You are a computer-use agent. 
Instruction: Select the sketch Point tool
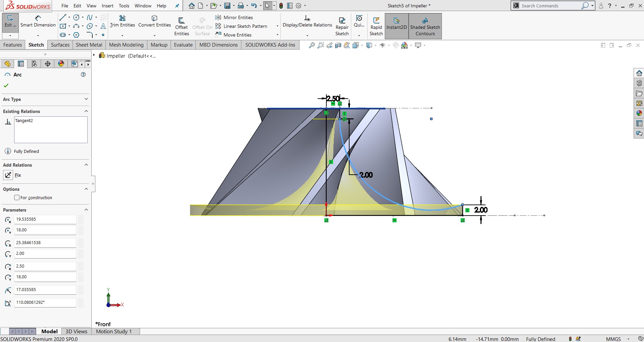(x=103, y=35)
